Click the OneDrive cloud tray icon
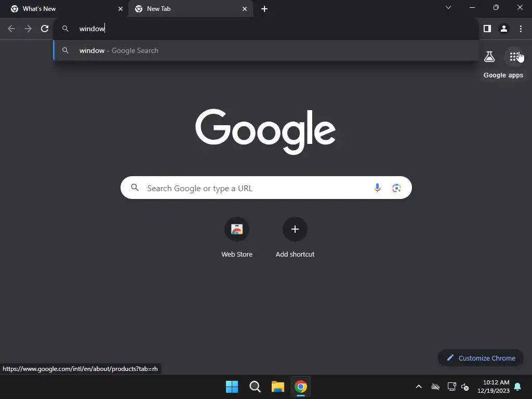This screenshot has width=532, height=399. coord(435,387)
